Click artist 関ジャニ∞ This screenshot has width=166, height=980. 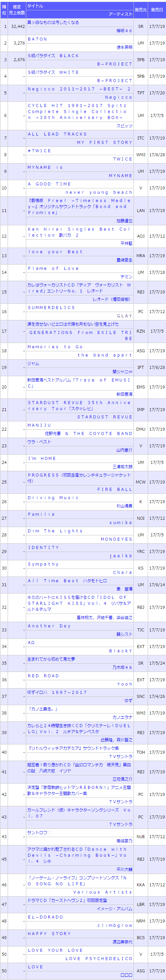coord(122,372)
